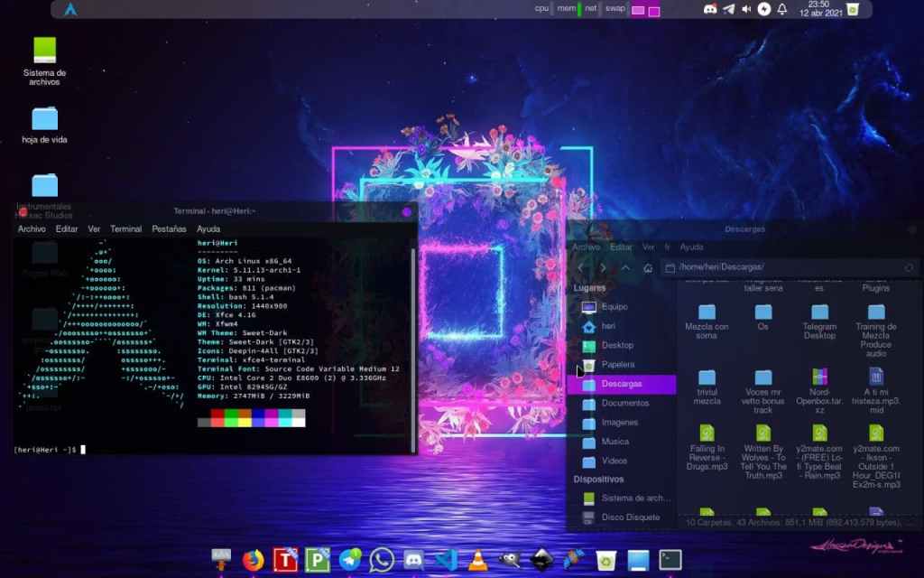Launch Visual Studio Code from dock

(x=446, y=560)
